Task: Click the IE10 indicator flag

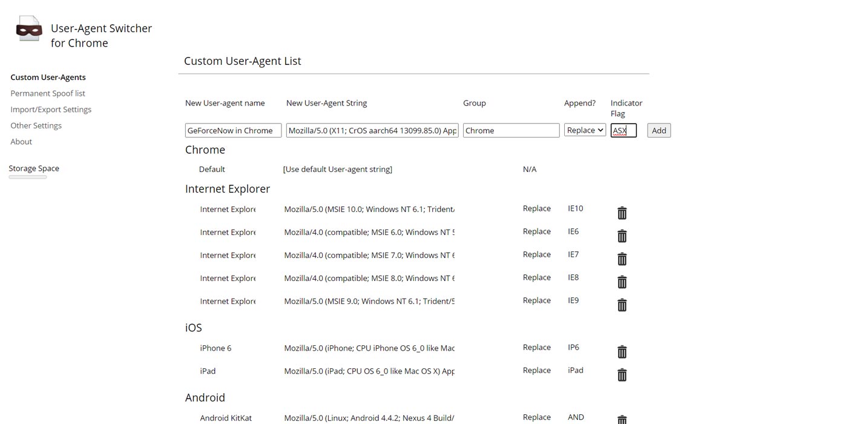Action: coord(575,208)
